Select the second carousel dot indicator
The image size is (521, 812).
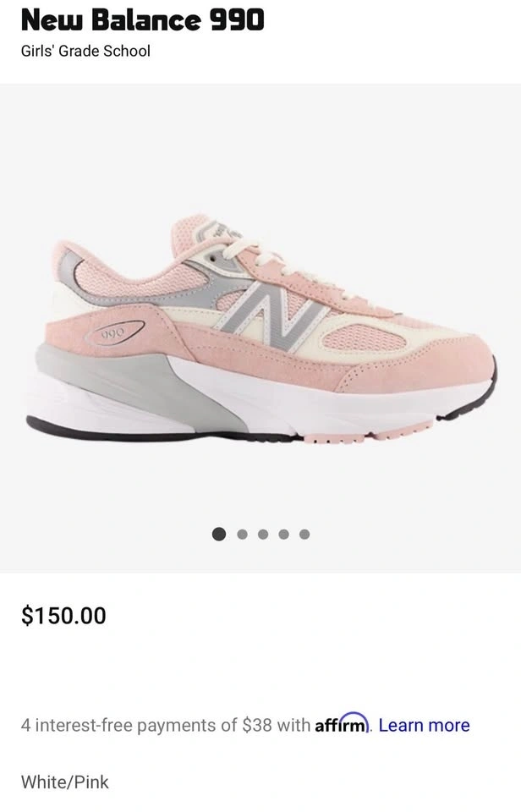tap(242, 534)
